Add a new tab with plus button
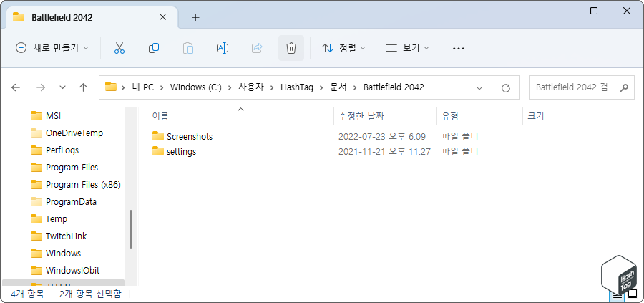The width and height of the screenshot is (644, 303). [196, 17]
